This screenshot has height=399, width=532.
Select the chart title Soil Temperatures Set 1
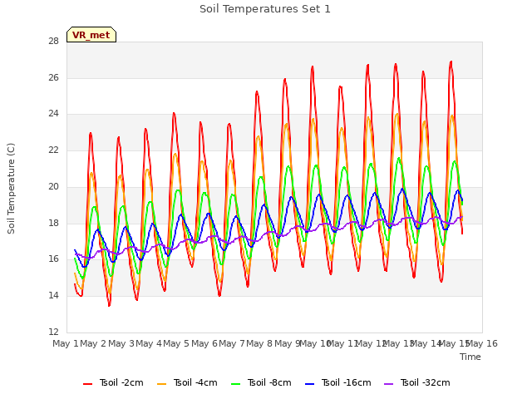pos(265,9)
